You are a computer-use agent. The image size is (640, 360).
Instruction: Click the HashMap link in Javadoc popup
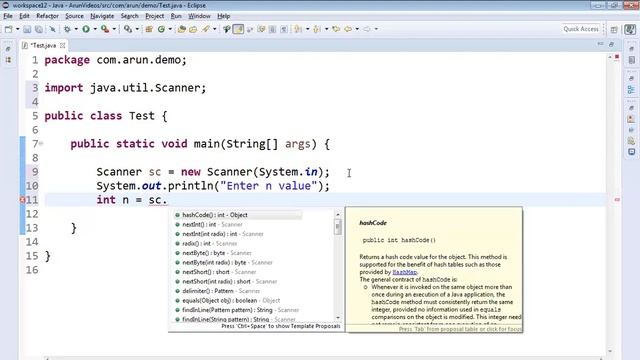coord(404,272)
